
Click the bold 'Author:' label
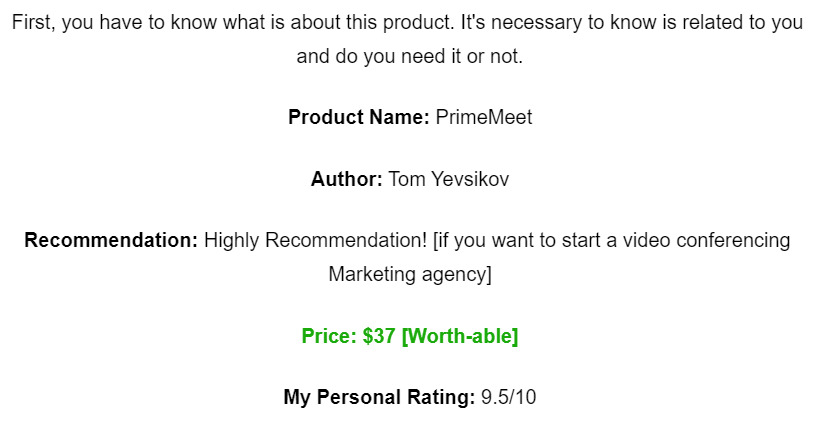click(x=346, y=179)
